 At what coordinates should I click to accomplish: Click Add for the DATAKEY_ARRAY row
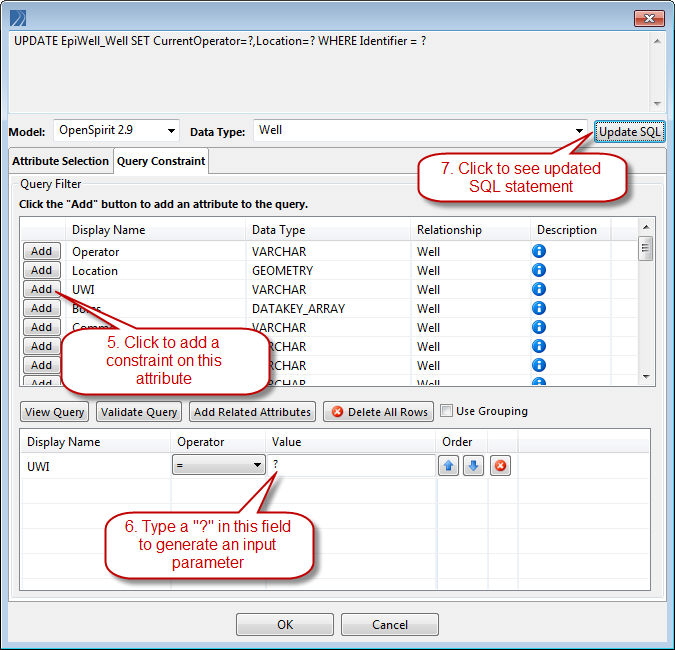42,308
